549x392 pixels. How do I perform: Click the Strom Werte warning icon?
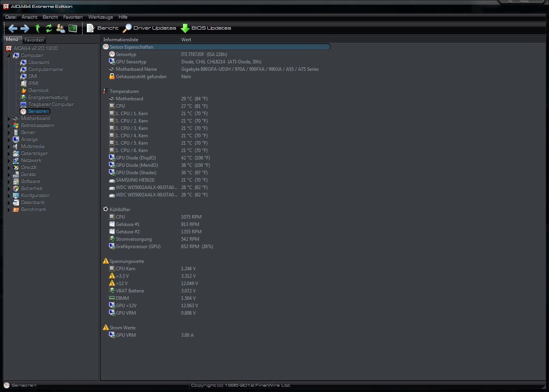(x=105, y=327)
